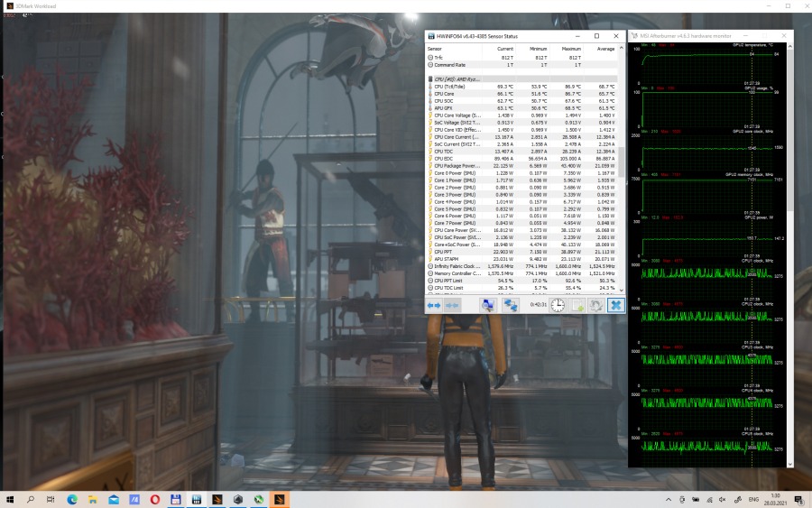The height and width of the screenshot is (508, 812).
Task: Click the GPU2 usage graph in Afterburner
Action: 706,107
